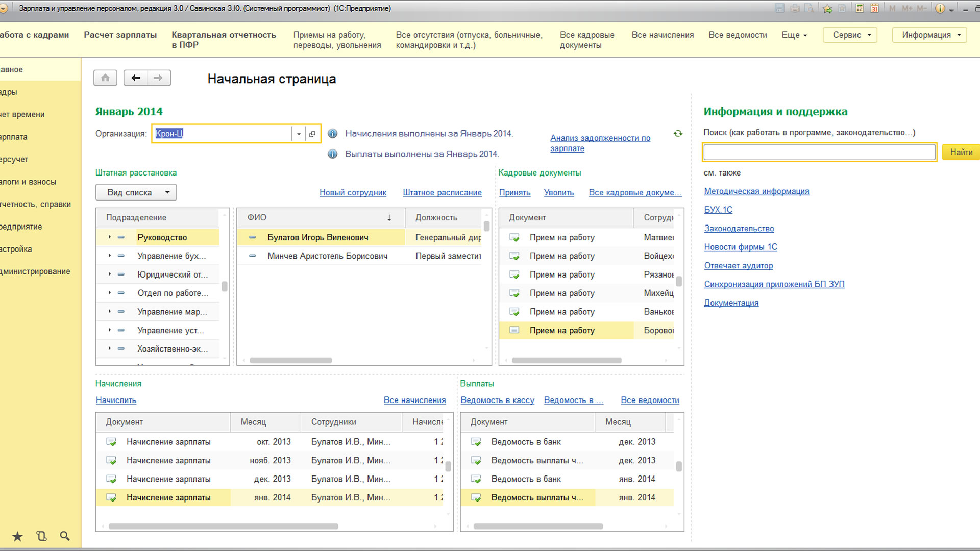This screenshot has height=551, width=980.
Task: Open history icon in bottom sidebar
Action: point(41,536)
